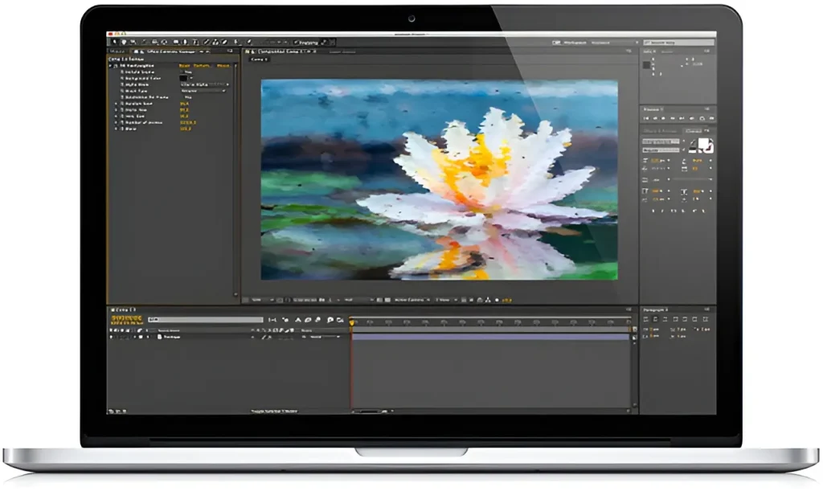Select the Puppet Pin tool
Screen dimensions: 823x504
click(249, 42)
